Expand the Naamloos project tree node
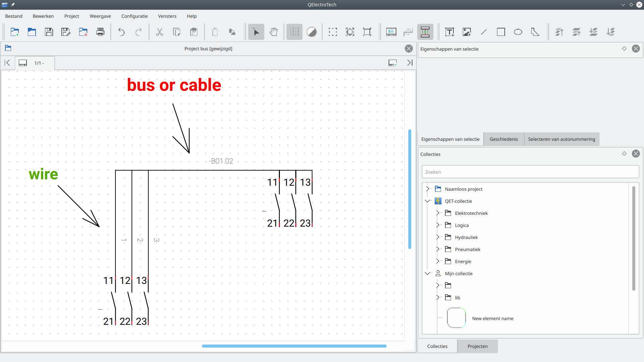This screenshot has width=644, height=362. [428, 189]
